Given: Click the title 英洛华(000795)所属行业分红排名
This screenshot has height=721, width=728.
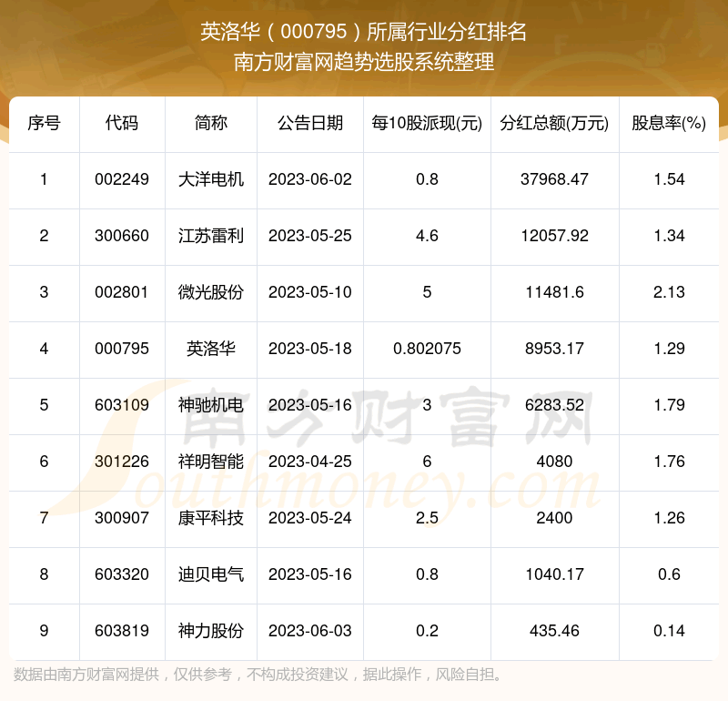Looking at the screenshot, I should pos(363,32).
